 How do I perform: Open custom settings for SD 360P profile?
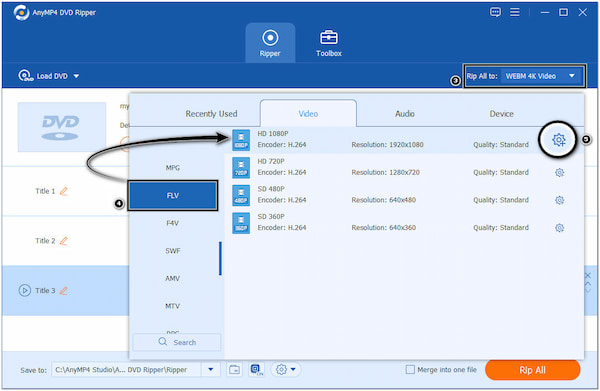coord(559,228)
